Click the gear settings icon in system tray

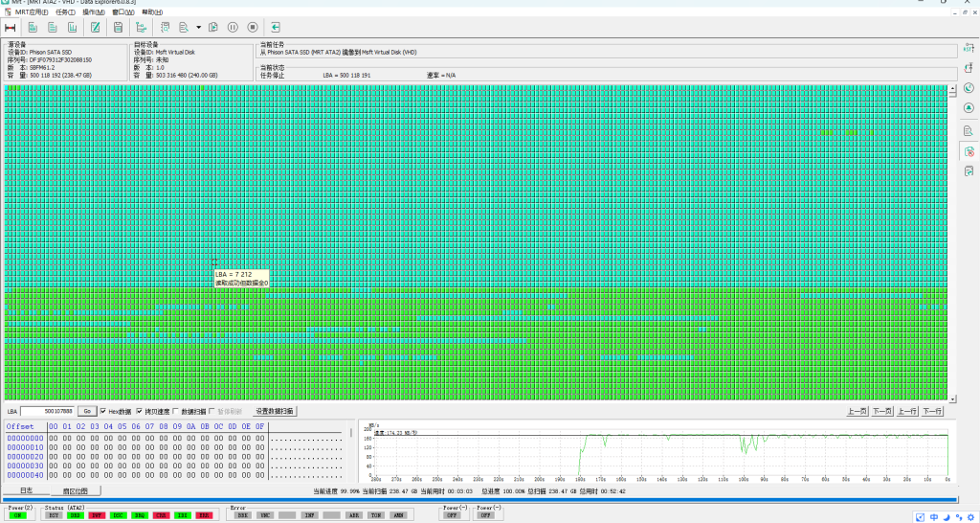(x=970, y=517)
